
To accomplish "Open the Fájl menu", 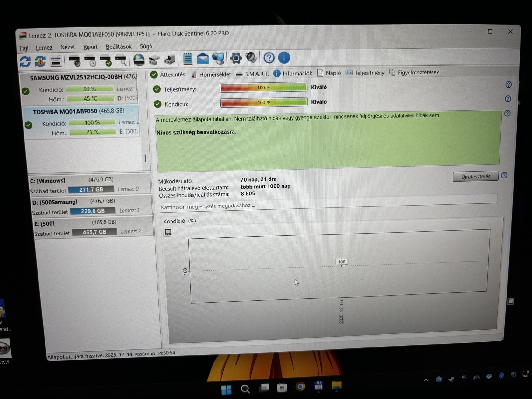I will point(24,48).
